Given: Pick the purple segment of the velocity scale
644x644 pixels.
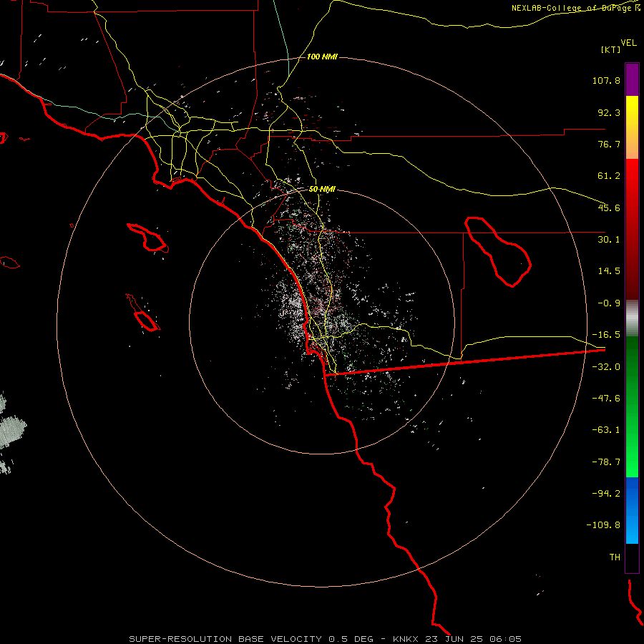Looking at the screenshot, I should pyautogui.click(x=632, y=79).
